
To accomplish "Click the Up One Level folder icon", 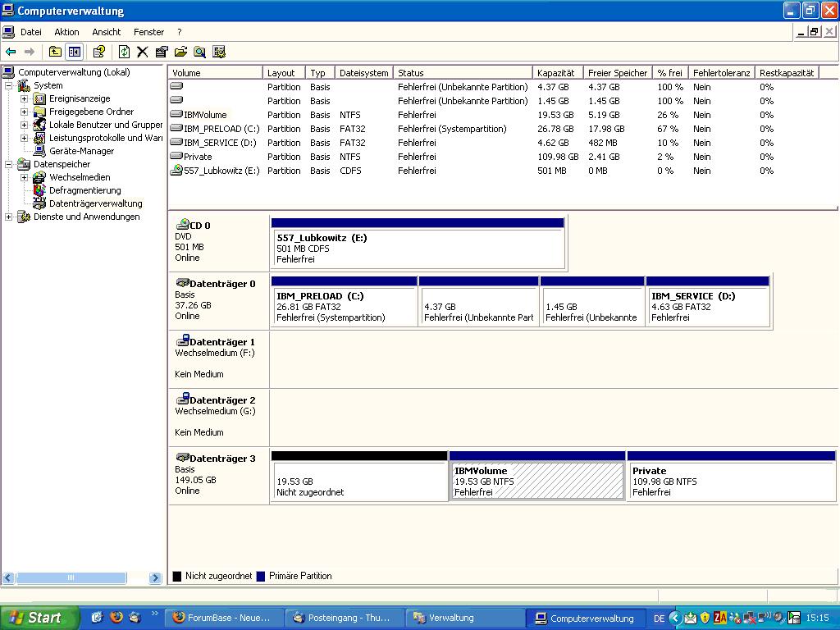I will pyautogui.click(x=55, y=52).
